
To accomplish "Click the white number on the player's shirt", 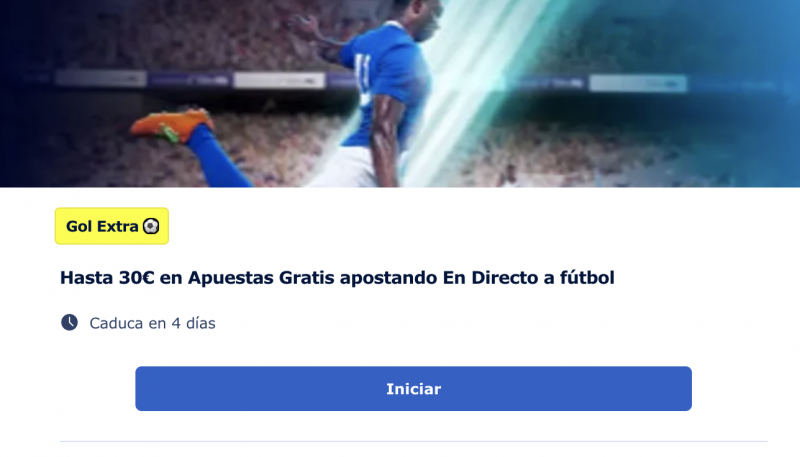I will (x=363, y=79).
